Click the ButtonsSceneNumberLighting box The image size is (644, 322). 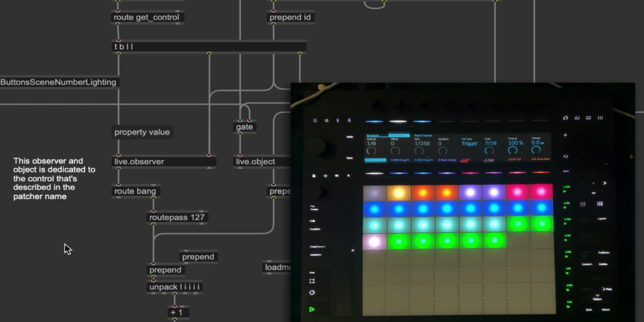pos(59,82)
